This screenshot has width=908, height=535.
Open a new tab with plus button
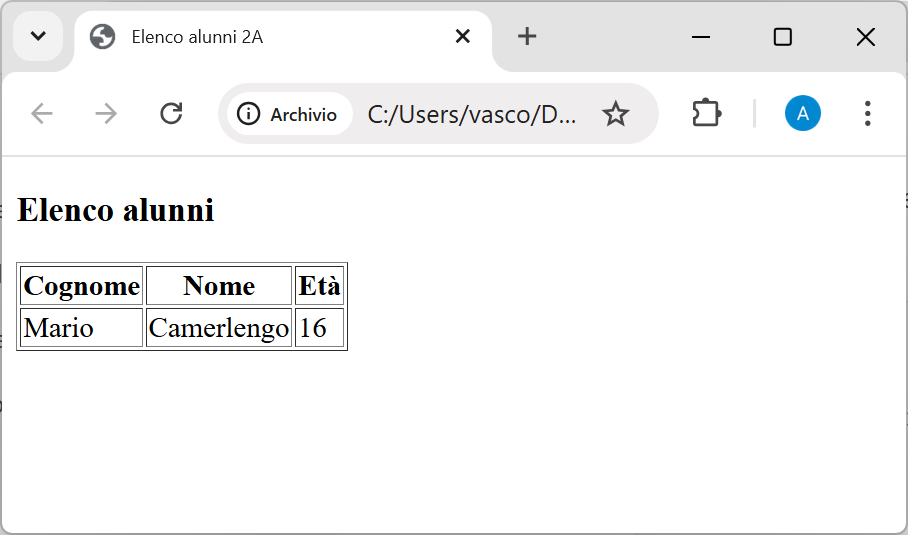pos(527,36)
